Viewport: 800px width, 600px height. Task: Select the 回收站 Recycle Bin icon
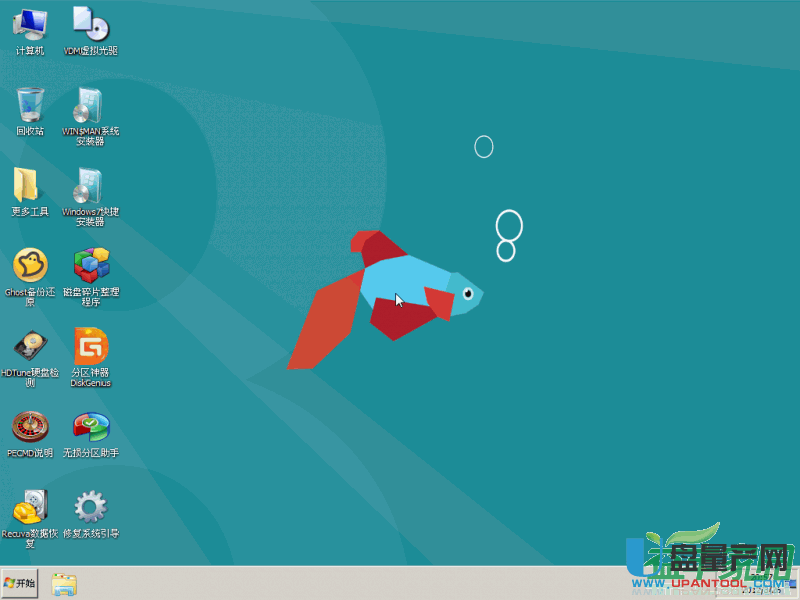(x=30, y=105)
